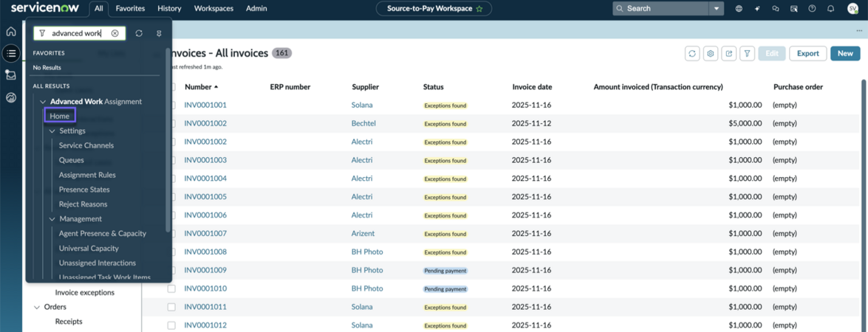868x332 pixels.
Task: Click the filter funnel icon in navigator
Action: point(42,33)
